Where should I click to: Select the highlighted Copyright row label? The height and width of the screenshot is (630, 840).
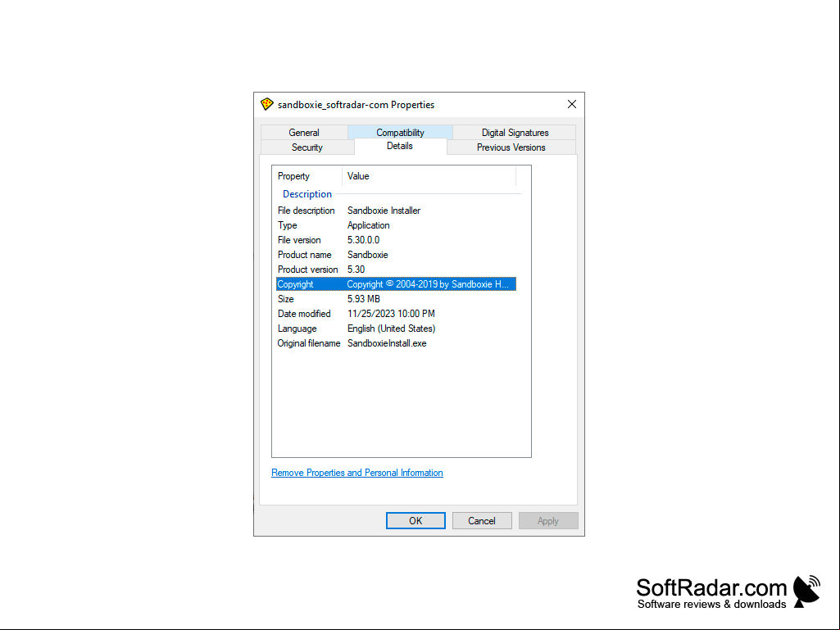point(295,284)
